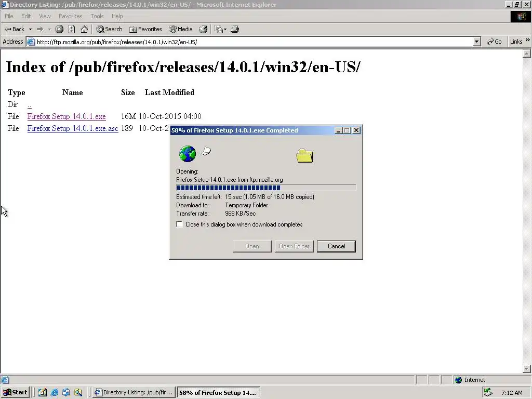Click the flying paper icon in download dialog
This screenshot has height=399, width=532.
click(206, 151)
